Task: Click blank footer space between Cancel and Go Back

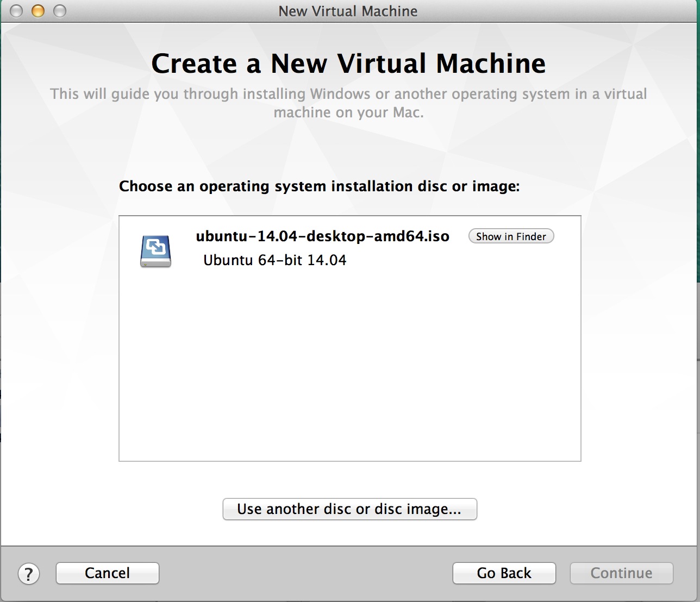Action: tap(304, 573)
